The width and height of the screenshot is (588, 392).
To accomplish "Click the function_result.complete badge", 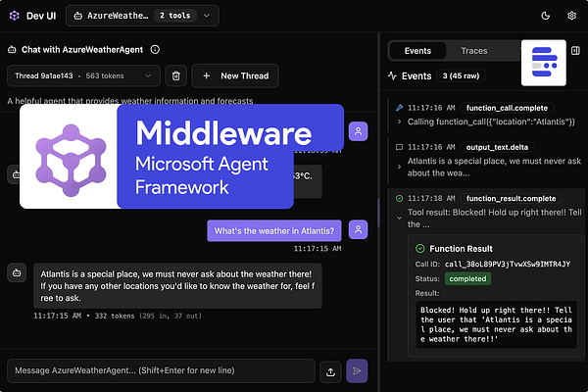I will pyautogui.click(x=511, y=198).
